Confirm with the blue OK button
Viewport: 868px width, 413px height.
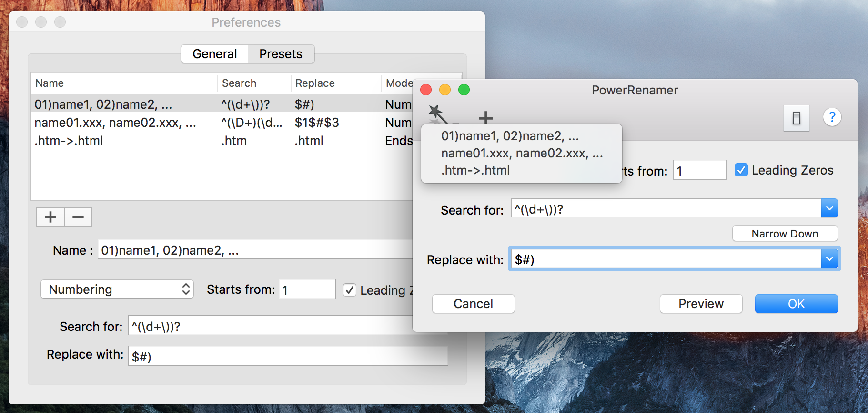click(796, 304)
